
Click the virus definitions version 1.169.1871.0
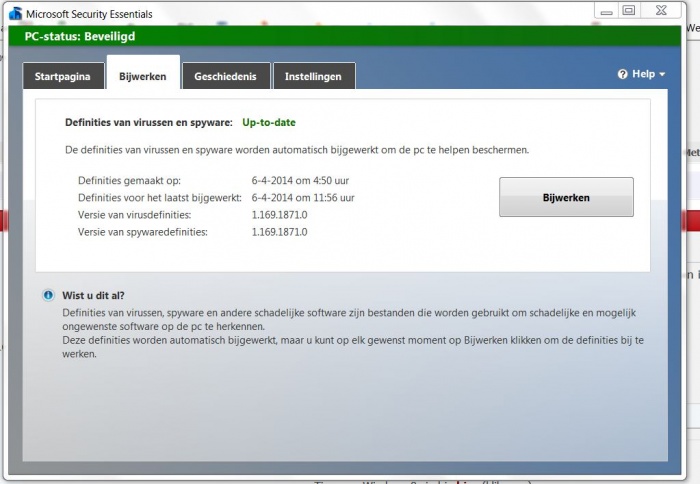(x=279, y=215)
